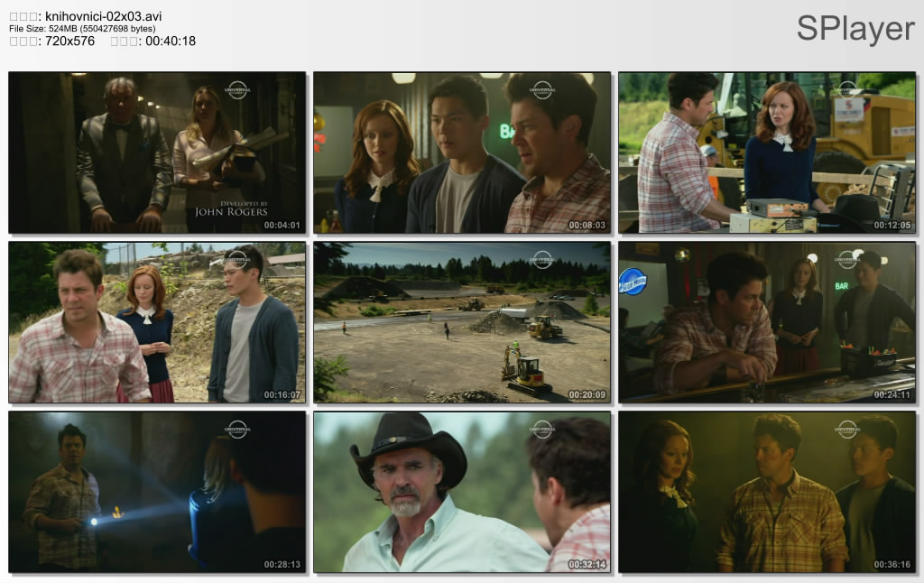This screenshot has width=924, height=583.
Task: Open the thumbnail at timestamp 00:16:07
Action: tap(157, 322)
